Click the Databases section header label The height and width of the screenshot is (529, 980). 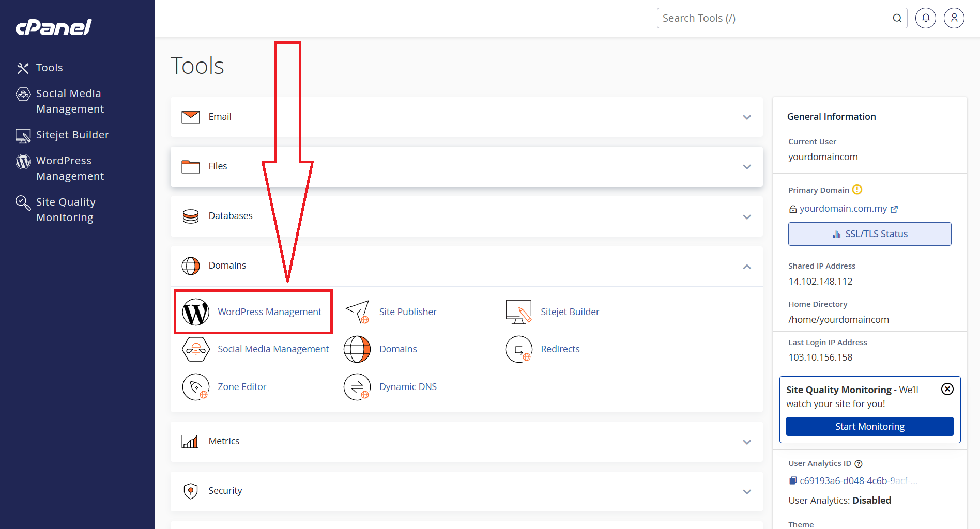[x=231, y=216]
